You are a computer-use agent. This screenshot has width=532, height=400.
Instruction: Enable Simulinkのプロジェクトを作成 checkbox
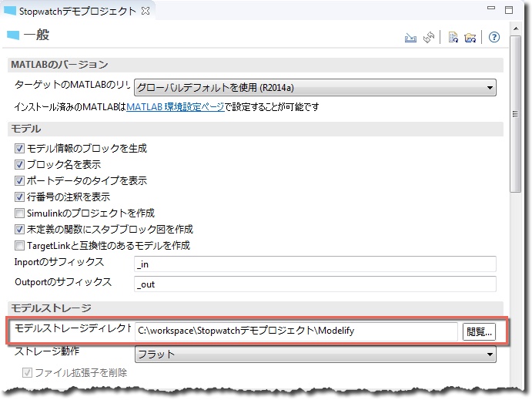[19, 213]
